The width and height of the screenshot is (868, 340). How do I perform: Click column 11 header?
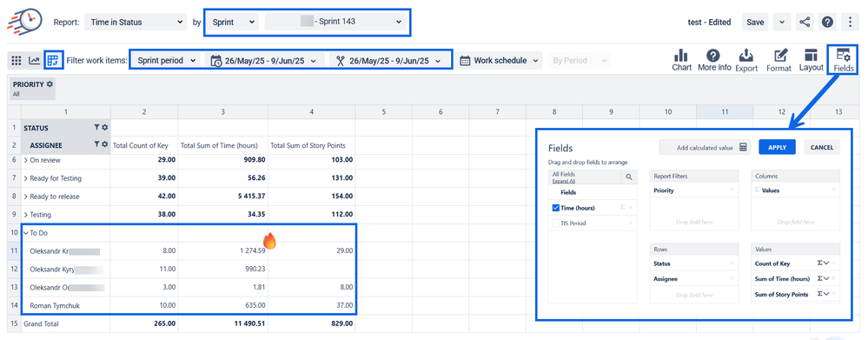click(x=724, y=111)
